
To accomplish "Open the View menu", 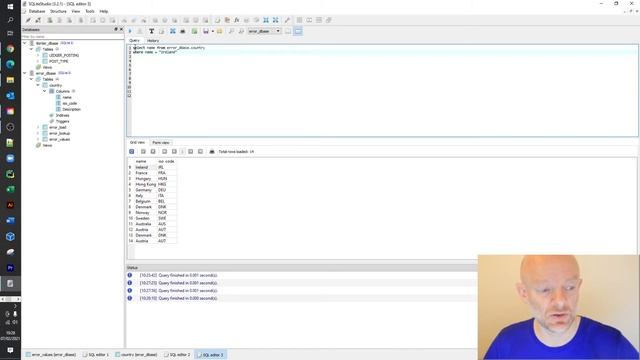I will click(76, 11).
